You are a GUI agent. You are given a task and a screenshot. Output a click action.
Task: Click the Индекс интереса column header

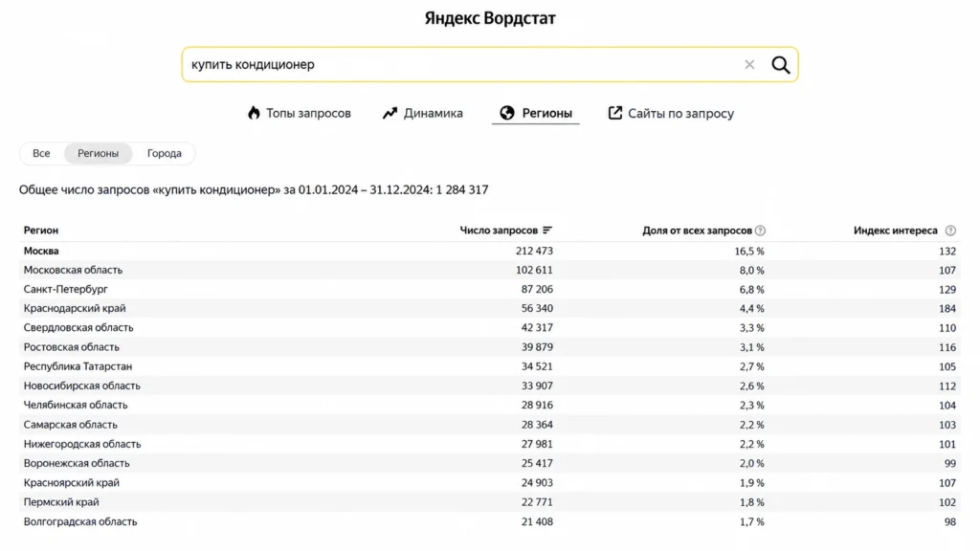[896, 231]
